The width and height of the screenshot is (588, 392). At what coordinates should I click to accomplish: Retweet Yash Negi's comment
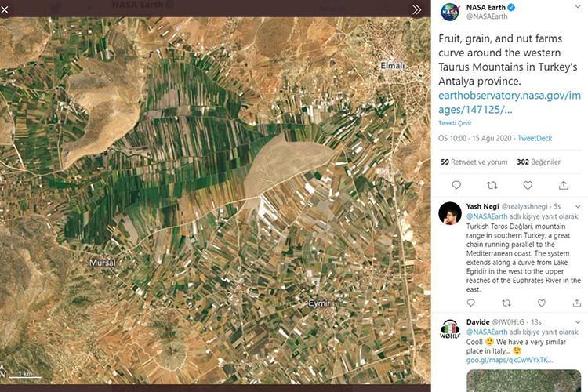506,303
